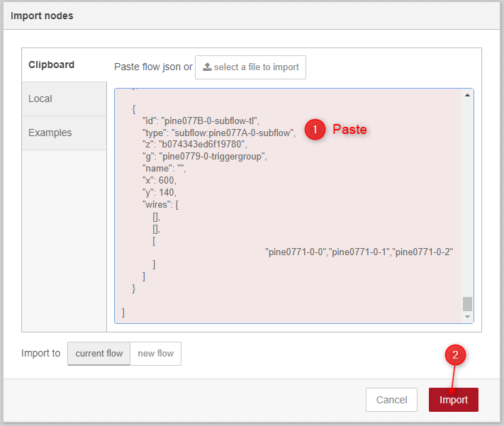Click the scrollbar up arrow in JSON box
The height and width of the screenshot is (426, 504).
coord(467,95)
